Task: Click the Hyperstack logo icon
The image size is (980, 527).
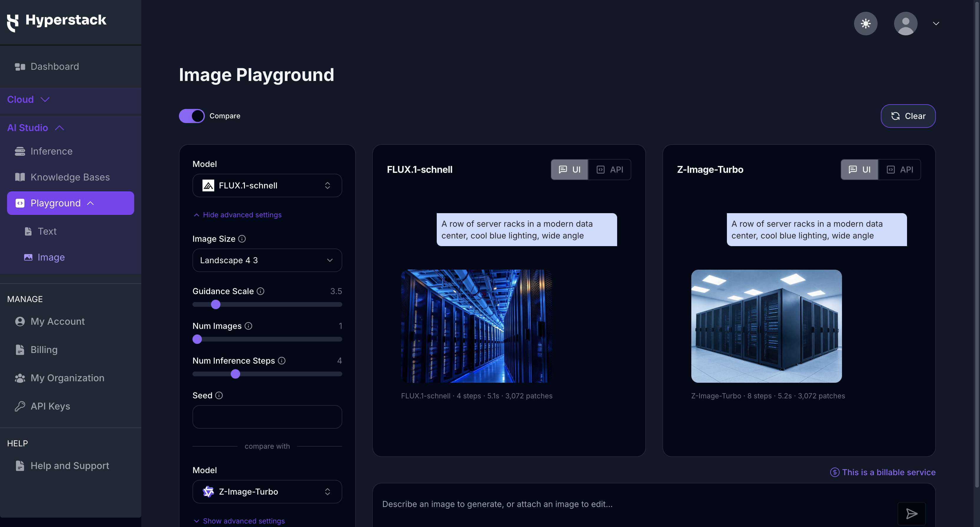Action: (x=13, y=23)
